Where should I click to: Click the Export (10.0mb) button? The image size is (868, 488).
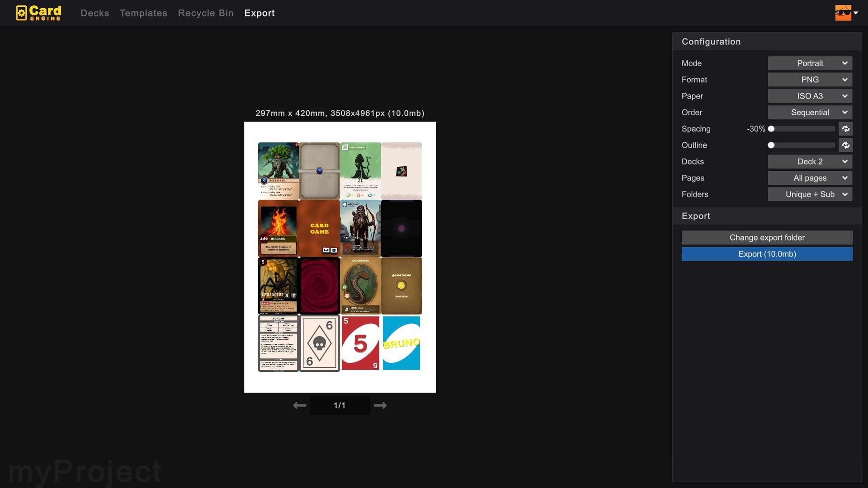point(767,254)
